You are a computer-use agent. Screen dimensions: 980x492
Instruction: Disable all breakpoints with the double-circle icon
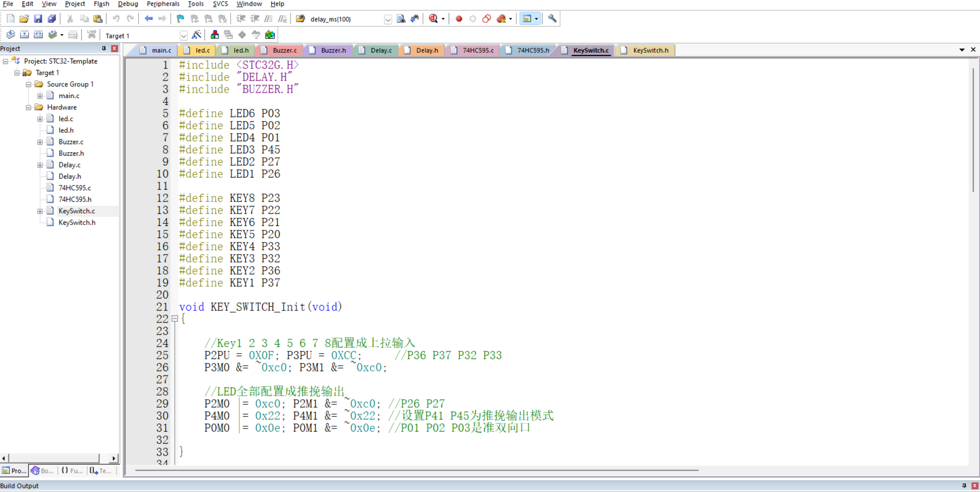[x=487, y=19]
